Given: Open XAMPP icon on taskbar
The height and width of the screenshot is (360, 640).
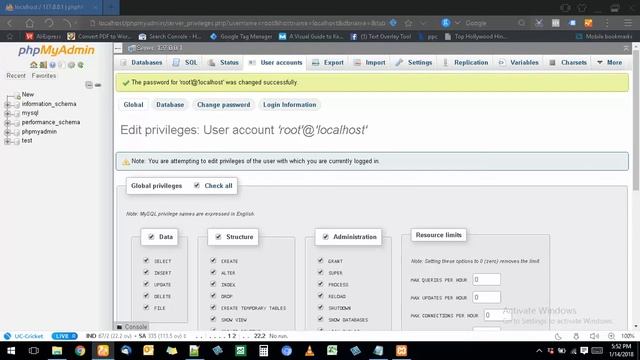Looking at the screenshot, I should point(401,351).
